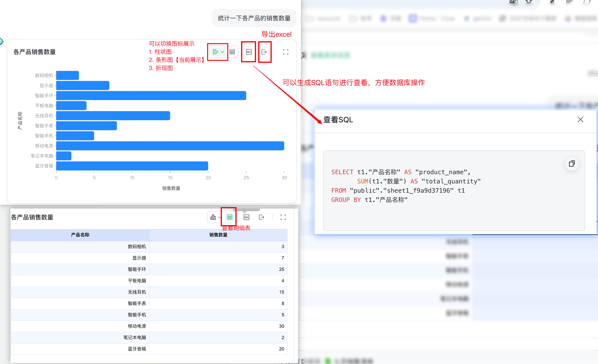This screenshot has width=598, height=364.
Task: Open chart type dropdown in top chart card
Action: click(218, 52)
